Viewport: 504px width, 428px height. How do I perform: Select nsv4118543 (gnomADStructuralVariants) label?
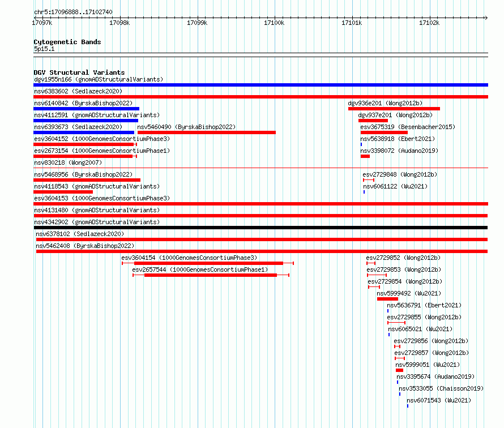pyautogui.click(x=97, y=186)
